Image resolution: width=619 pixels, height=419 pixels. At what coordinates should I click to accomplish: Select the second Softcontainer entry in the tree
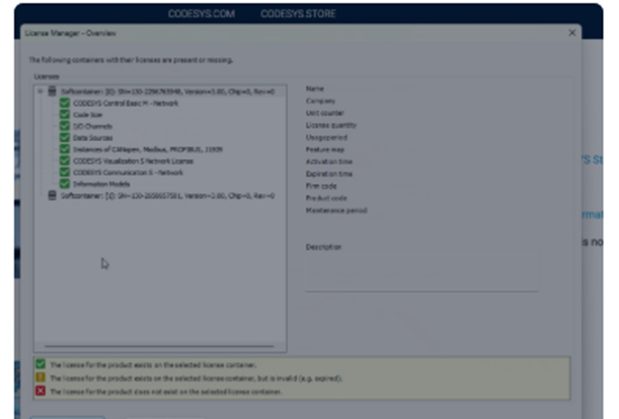pyautogui.click(x=167, y=196)
